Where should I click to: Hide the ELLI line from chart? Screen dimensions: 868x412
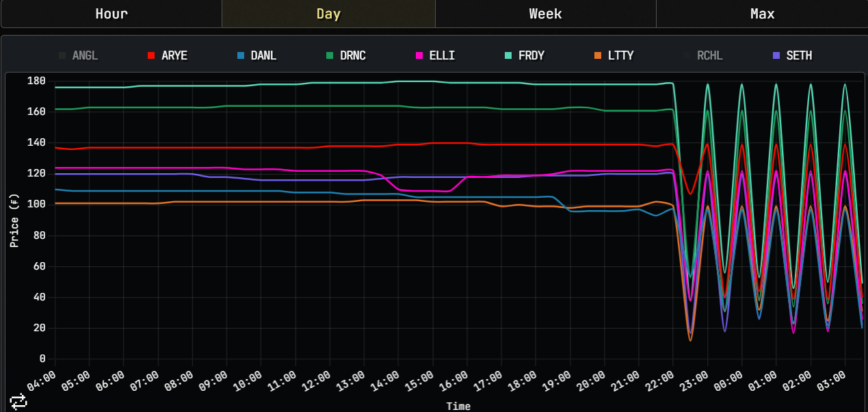point(435,55)
